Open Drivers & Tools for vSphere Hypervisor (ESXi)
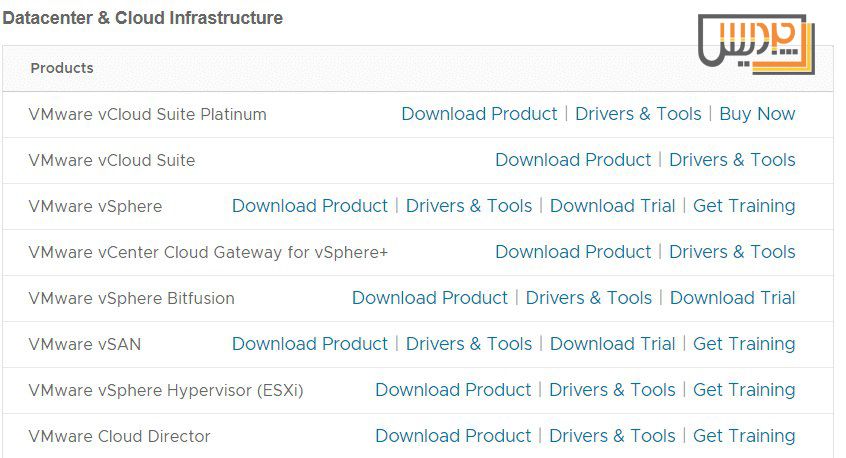This screenshot has height=458, width=846. click(612, 390)
